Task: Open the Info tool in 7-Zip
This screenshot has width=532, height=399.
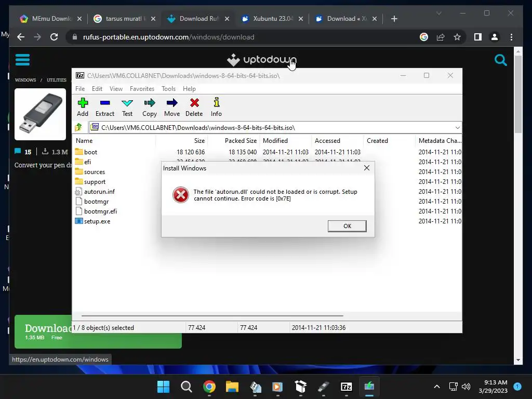Action: pos(216,107)
